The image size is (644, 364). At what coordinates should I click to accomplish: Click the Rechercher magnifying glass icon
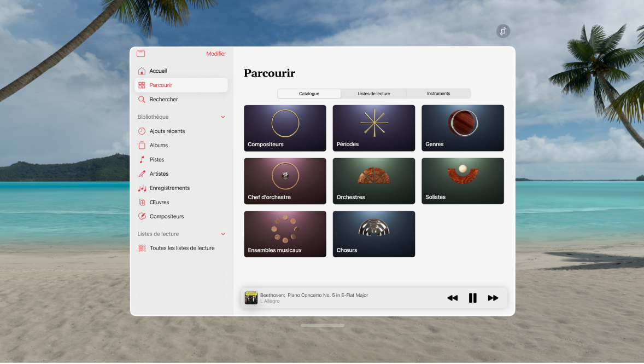143,99
